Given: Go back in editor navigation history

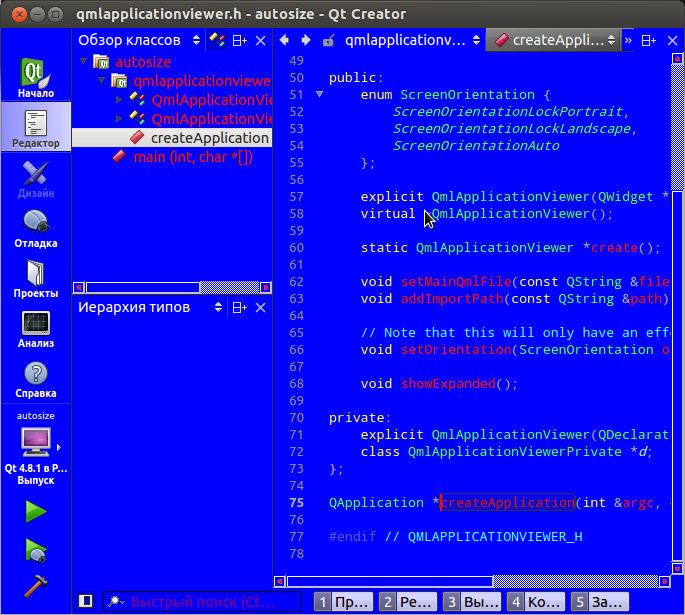Looking at the screenshot, I should coord(284,40).
